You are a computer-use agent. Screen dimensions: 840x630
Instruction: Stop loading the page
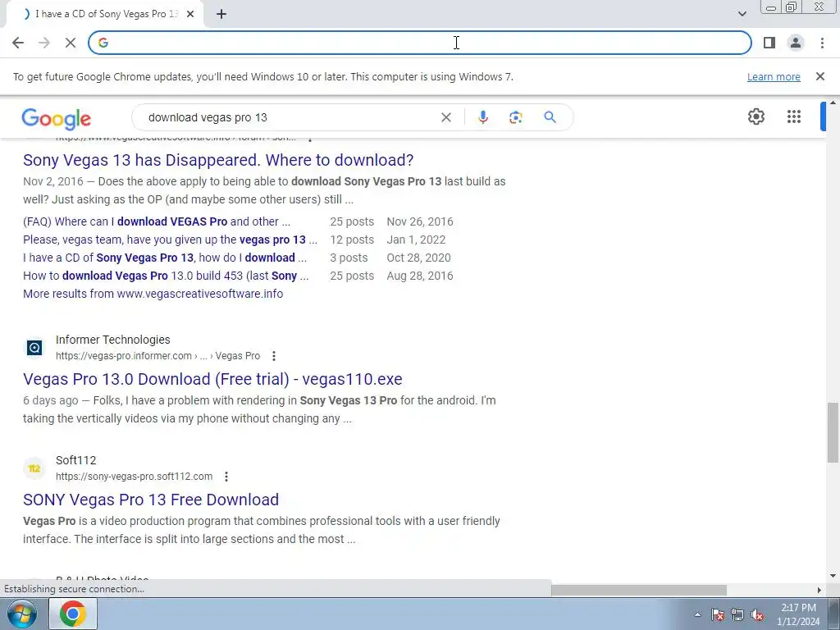click(x=71, y=43)
